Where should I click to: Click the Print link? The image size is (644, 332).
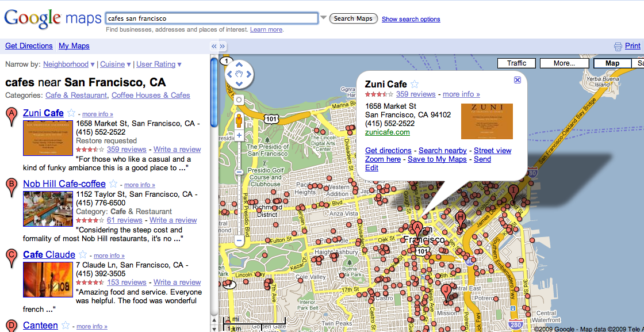632,46
